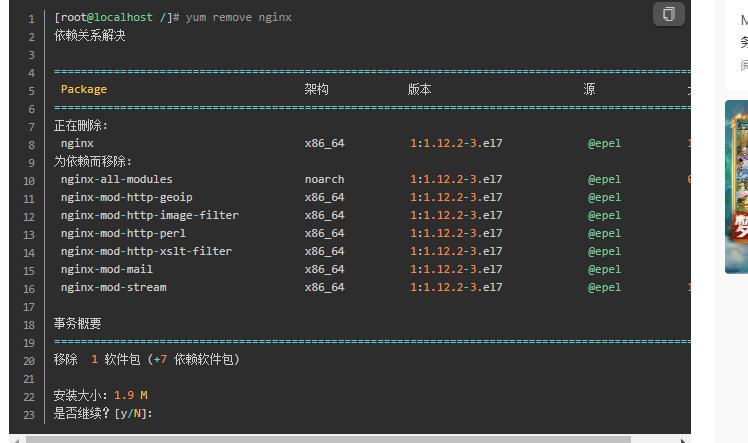The width and height of the screenshot is (748, 443).
Task: Click the '依赖关系解决' line
Action: [90, 35]
